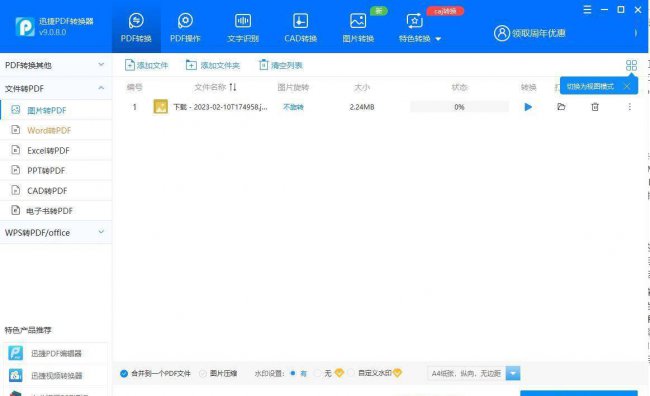This screenshot has height=396, width=650.
Task: Open the file row more-options menu
Action: tap(630, 107)
